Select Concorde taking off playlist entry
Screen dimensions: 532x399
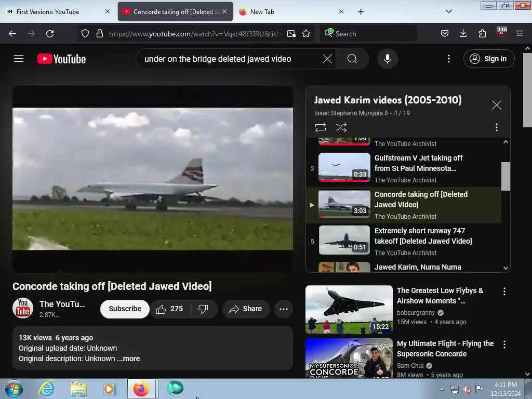[x=404, y=205]
